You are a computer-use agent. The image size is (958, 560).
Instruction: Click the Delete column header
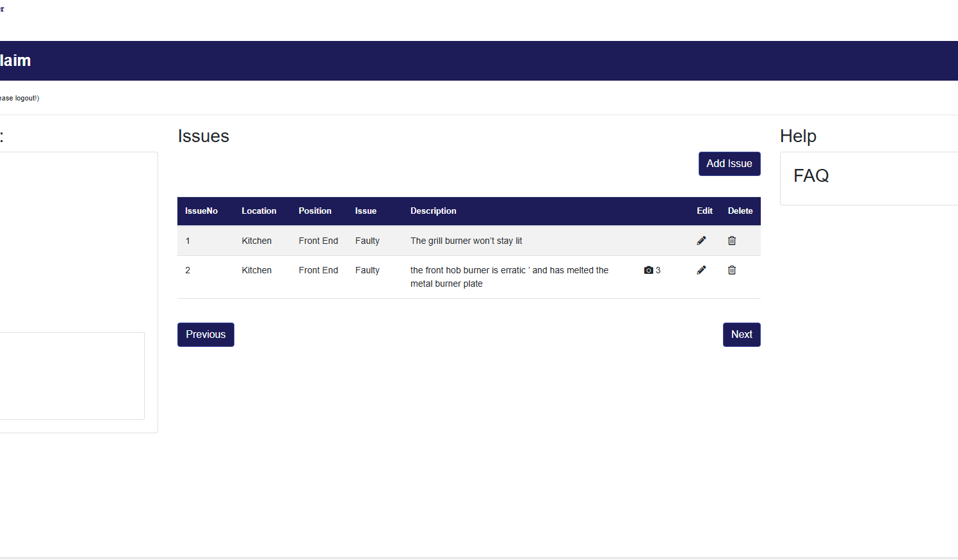(x=740, y=211)
